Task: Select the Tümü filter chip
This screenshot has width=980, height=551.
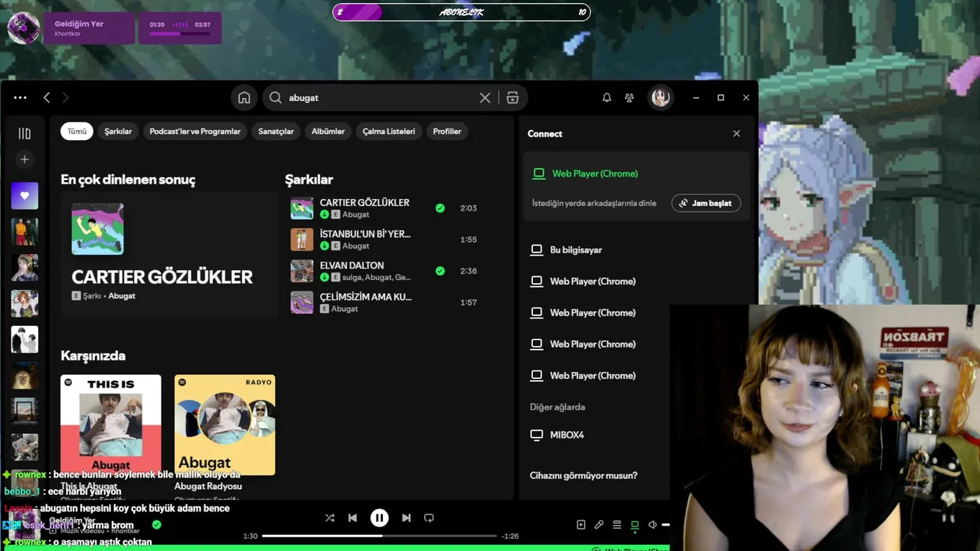Action: (77, 132)
